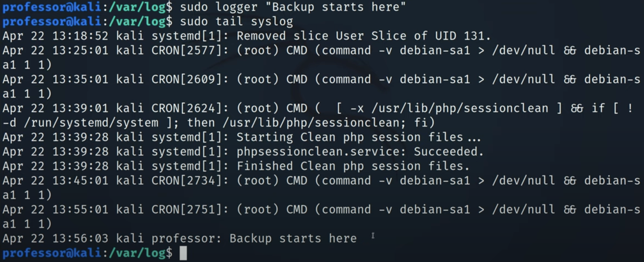Screen dimensions: 644x262
Task: Click the quoted "Backup starts here" string in the first command
Action: pos(335,7)
